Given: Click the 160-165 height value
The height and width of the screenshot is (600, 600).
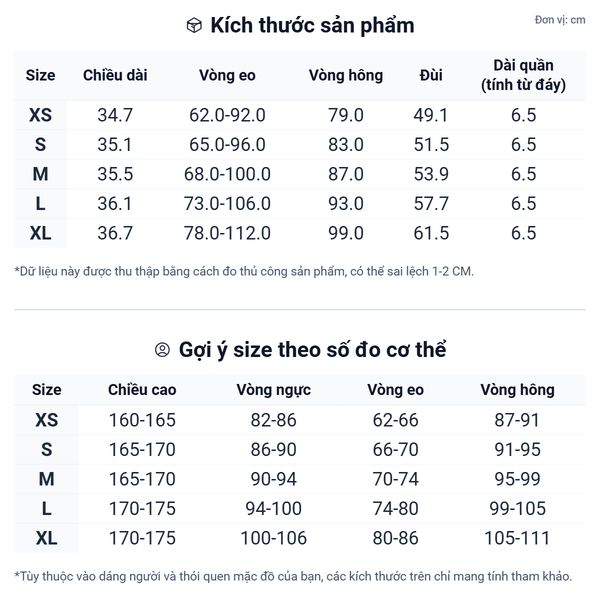Looking at the screenshot, I should coord(141,421).
